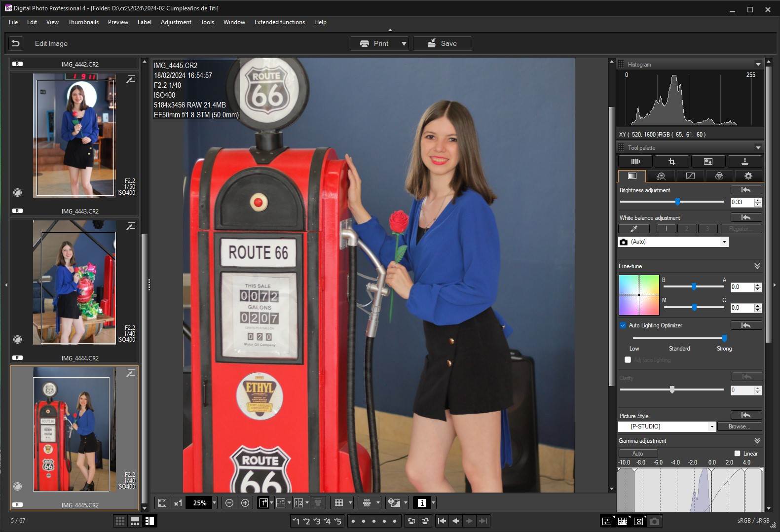The width and height of the screenshot is (780, 532).
Task: Click the return to main window arrow icon
Action: click(16, 43)
